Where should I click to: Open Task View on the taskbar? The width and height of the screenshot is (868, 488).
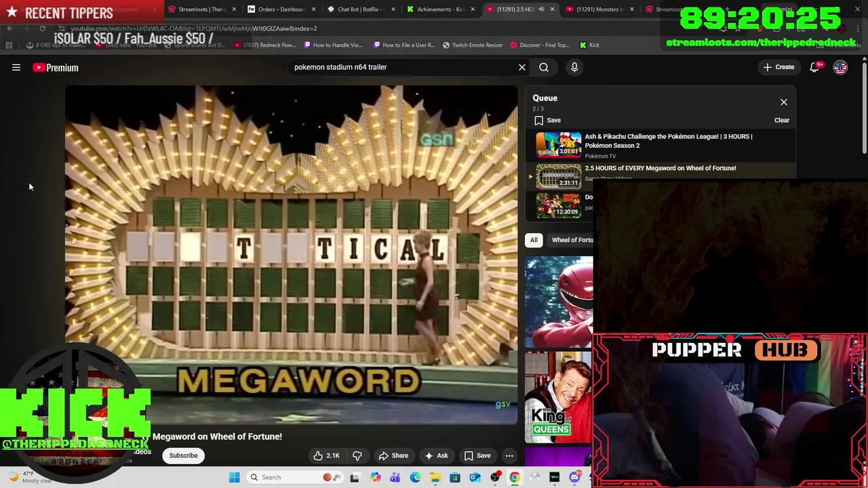(x=355, y=477)
